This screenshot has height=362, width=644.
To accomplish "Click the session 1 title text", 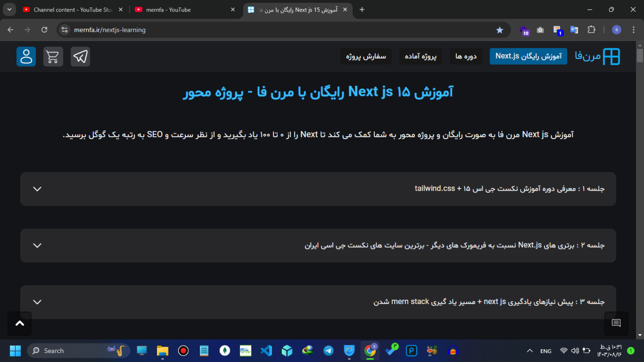I will (509, 189).
